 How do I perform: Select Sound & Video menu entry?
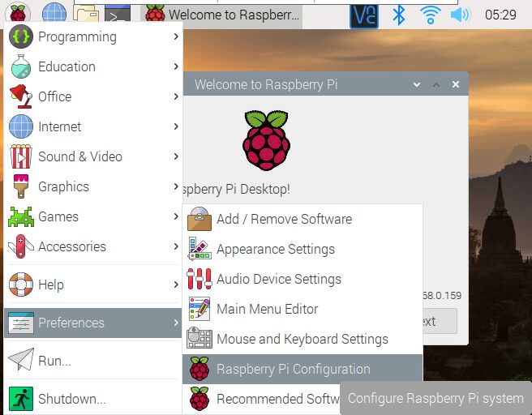tap(93, 156)
